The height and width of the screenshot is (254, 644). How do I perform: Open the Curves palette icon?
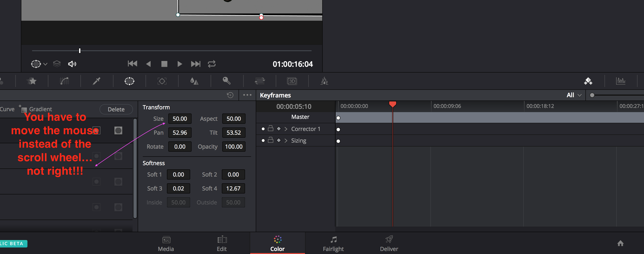click(64, 81)
